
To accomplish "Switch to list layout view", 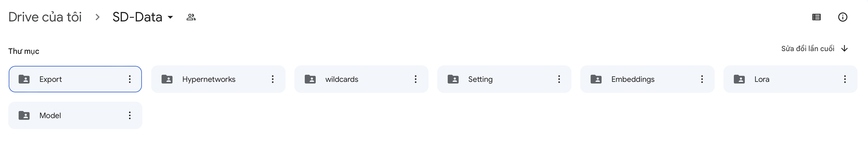I will click(816, 17).
